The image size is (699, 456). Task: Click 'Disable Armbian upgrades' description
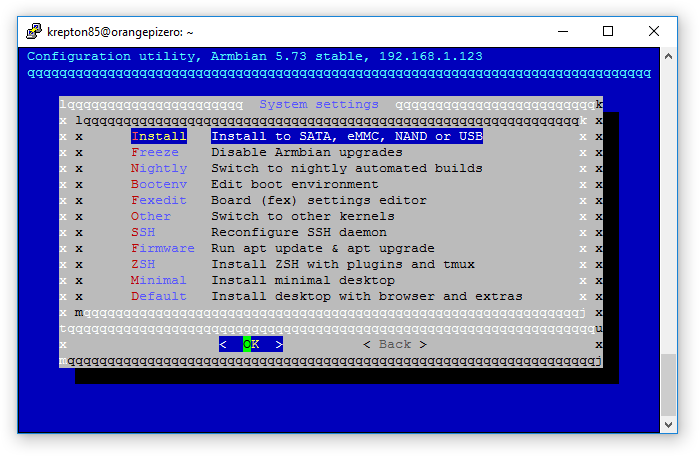tap(307, 152)
